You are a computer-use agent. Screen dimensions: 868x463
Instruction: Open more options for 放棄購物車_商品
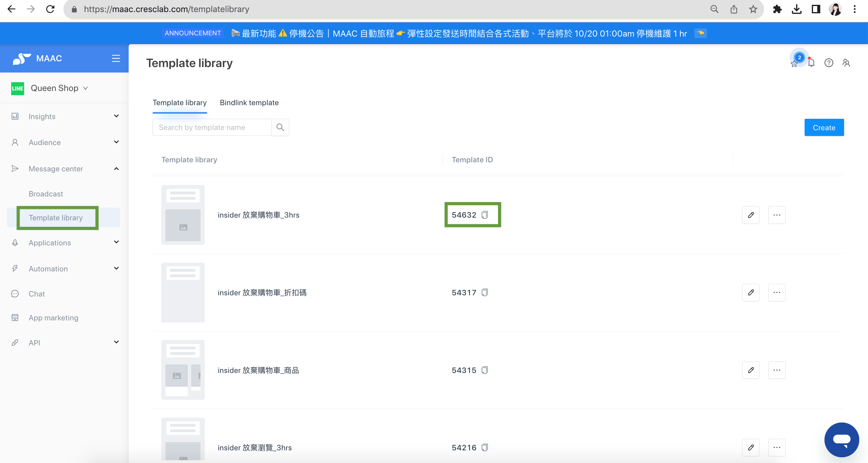click(x=777, y=370)
